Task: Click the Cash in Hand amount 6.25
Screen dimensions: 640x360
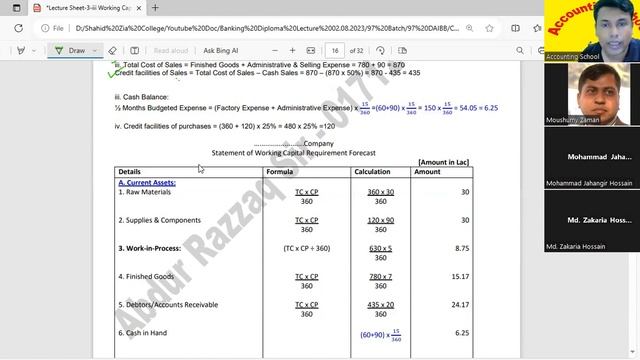Action: point(462,333)
